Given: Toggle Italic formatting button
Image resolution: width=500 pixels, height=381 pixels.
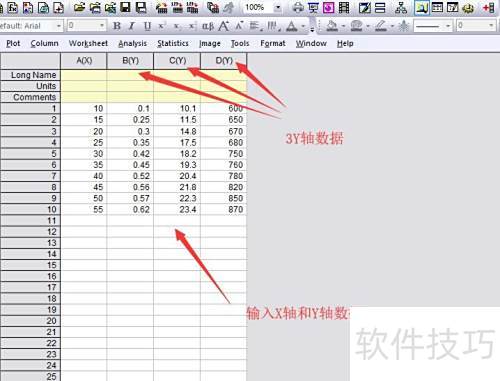Looking at the screenshot, I should (x=132, y=26).
